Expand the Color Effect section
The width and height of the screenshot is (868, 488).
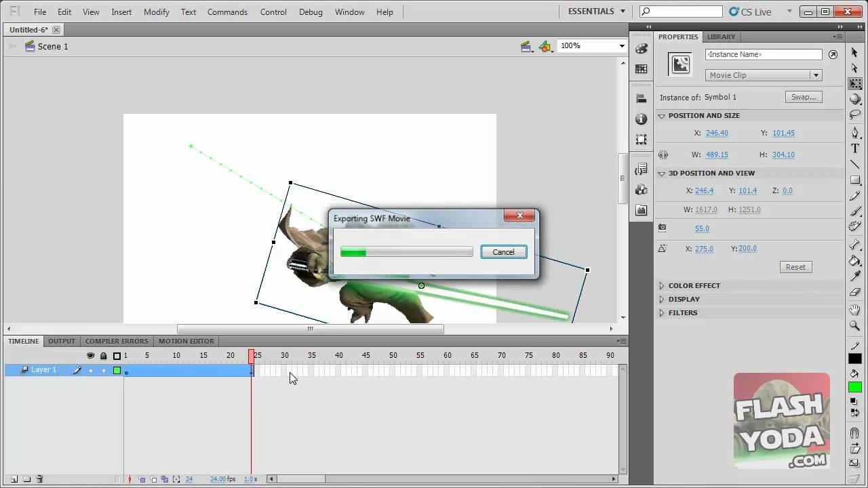[x=662, y=286]
